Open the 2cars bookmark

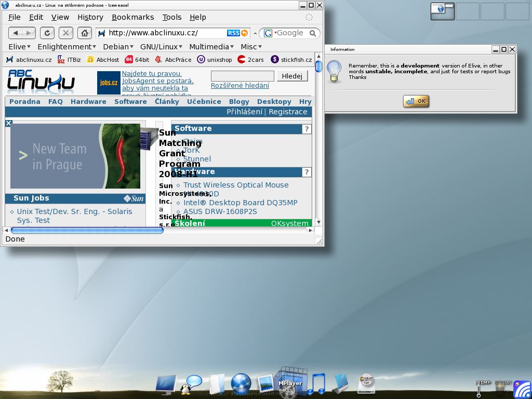(x=250, y=60)
